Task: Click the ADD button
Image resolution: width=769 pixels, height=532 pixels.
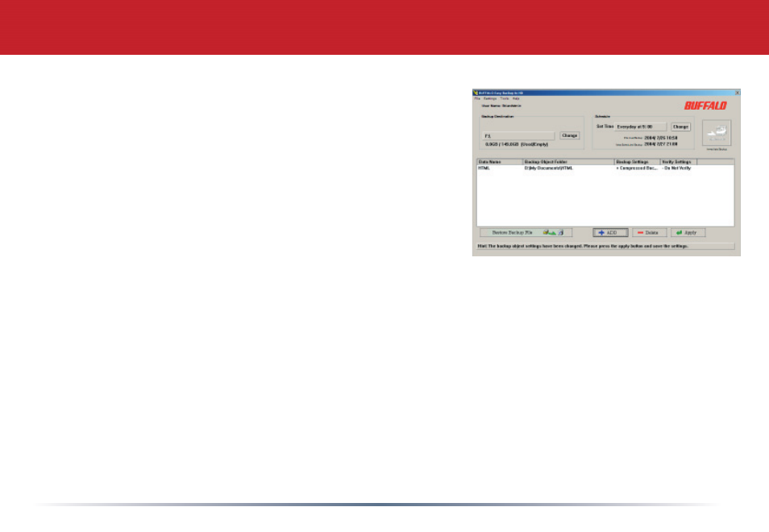Action: click(610, 232)
